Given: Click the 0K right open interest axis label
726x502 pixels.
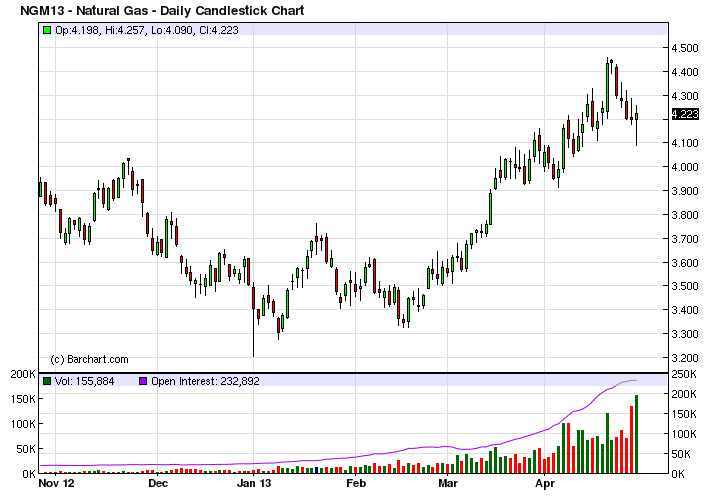Looking at the screenshot, I should point(678,474).
